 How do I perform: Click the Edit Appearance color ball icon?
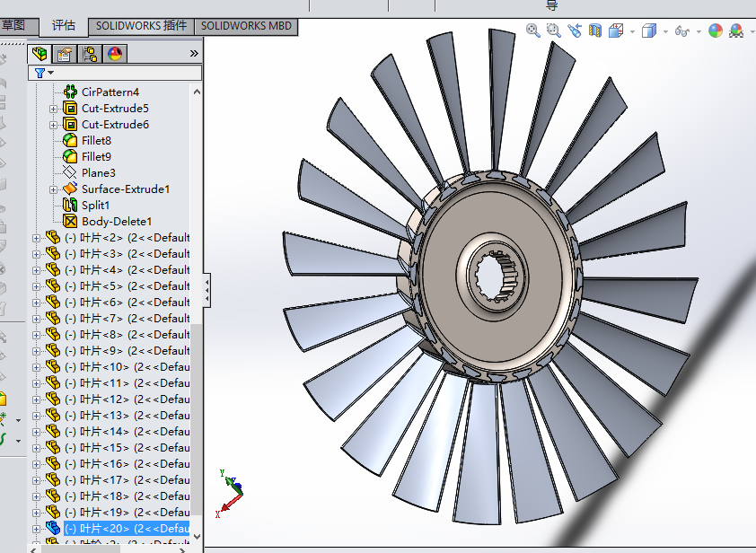pyautogui.click(x=715, y=31)
